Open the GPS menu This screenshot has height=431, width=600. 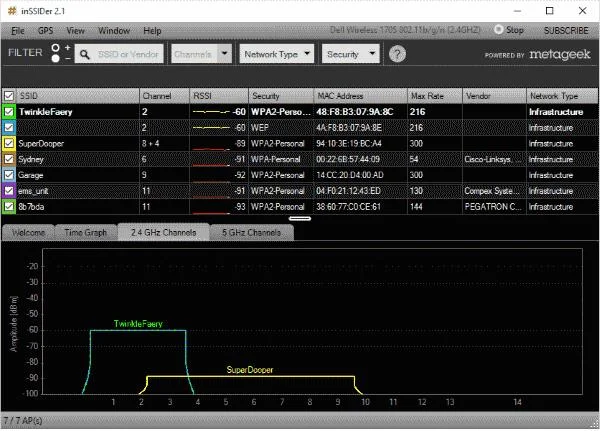pos(46,31)
